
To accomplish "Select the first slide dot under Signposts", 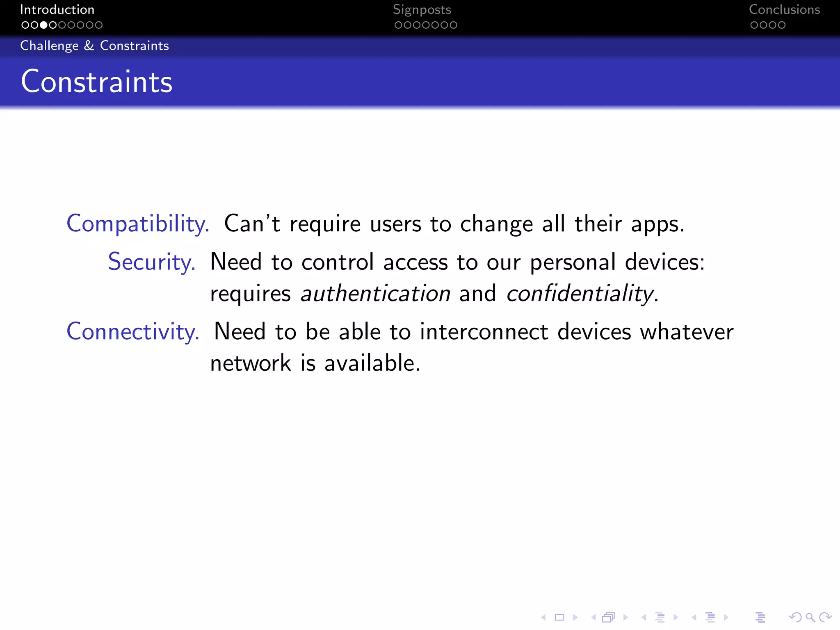I will click(398, 25).
